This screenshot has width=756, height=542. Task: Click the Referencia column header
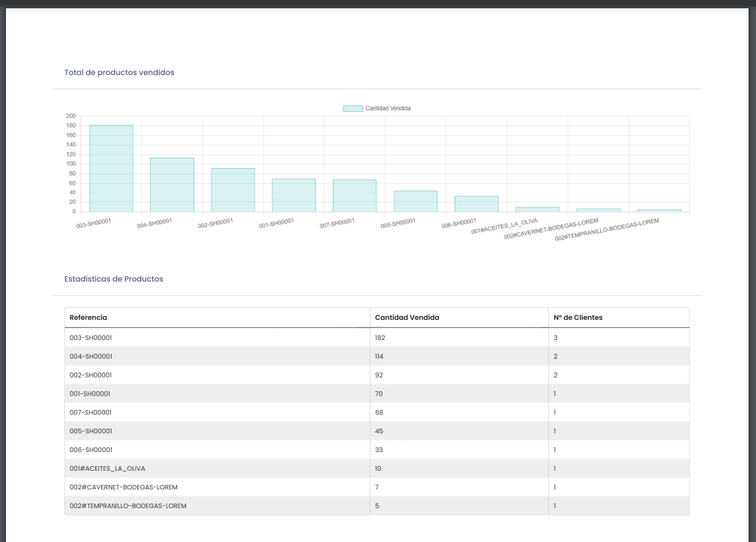[x=88, y=318]
